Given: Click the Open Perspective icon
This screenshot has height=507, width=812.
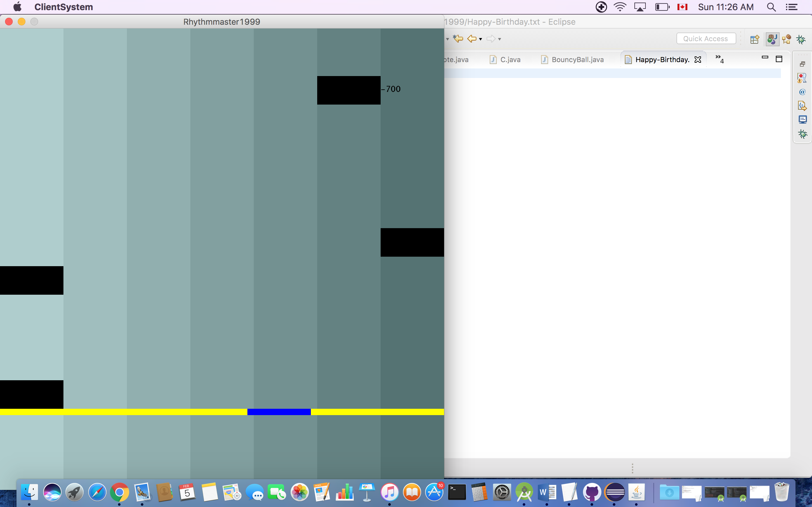Looking at the screenshot, I should click(755, 39).
